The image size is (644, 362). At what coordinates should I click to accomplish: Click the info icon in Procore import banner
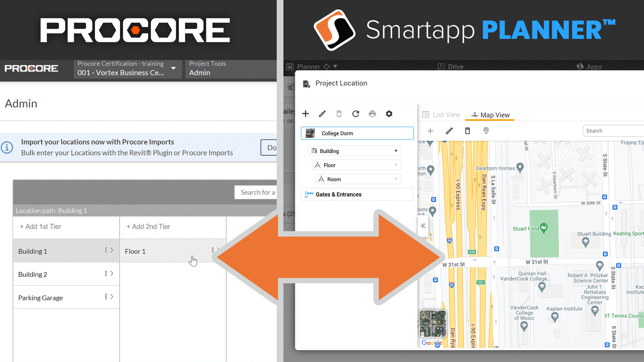(7, 147)
